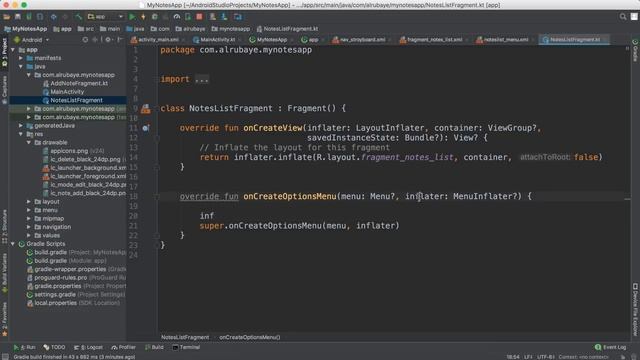Open the Logcat tool window
The width and height of the screenshot is (640, 360).
pos(89,347)
